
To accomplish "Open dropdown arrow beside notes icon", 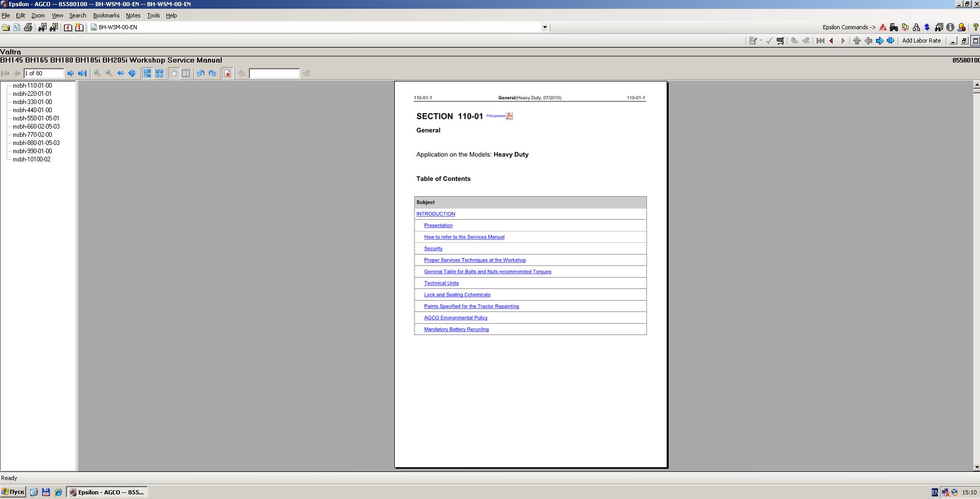I will (x=761, y=40).
